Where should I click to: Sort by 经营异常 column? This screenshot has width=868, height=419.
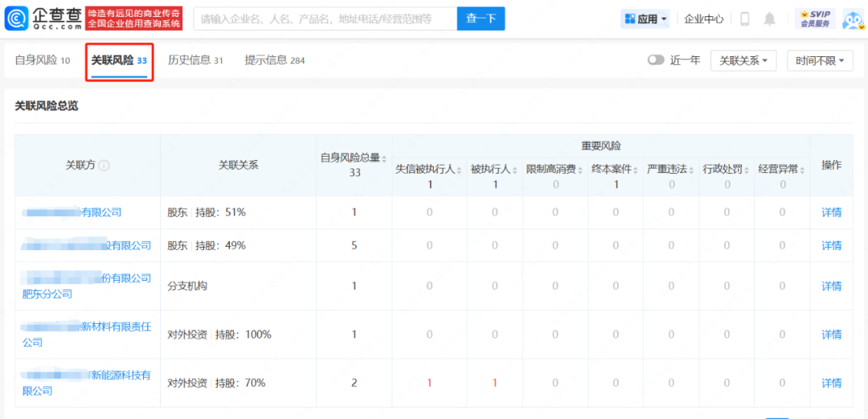tap(801, 170)
